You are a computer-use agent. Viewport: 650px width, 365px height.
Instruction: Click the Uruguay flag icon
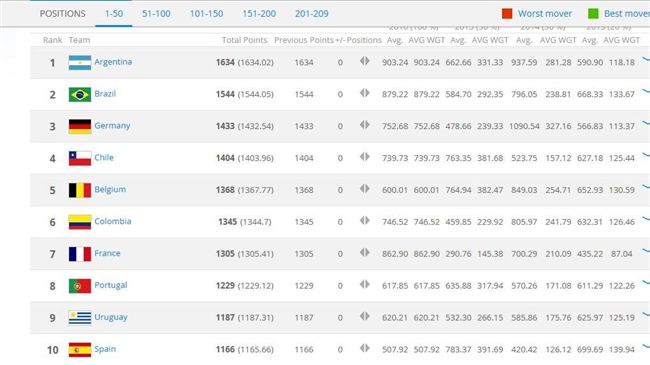80,318
